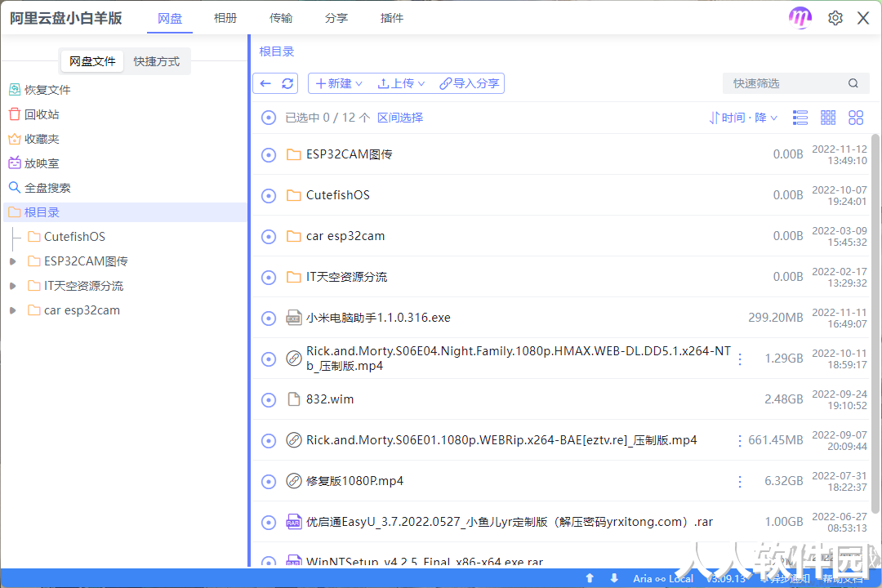Screen dimensions: 882x588
Task: Click the 根目录 breadcrumb link
Action: tap(276, 51)
